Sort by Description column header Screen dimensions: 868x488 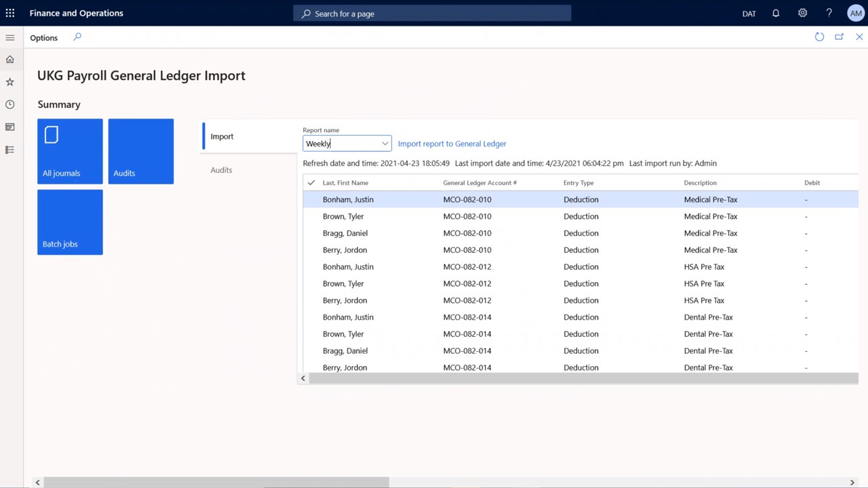pyautogui.click(x=701, y=183)
